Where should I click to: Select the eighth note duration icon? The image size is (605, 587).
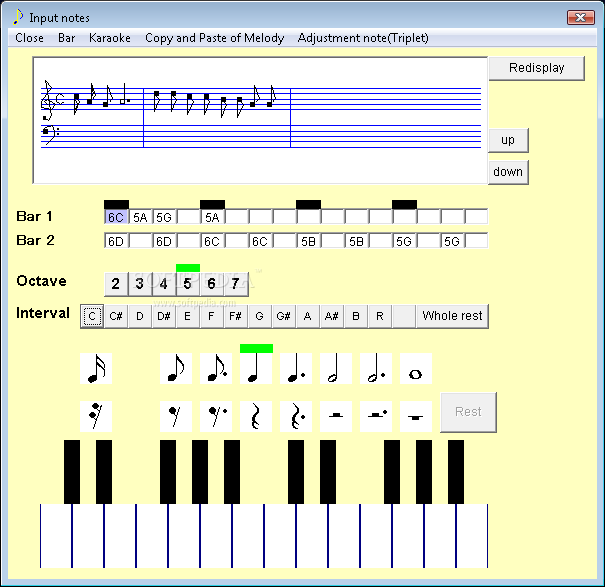click(x=176, y=369)
